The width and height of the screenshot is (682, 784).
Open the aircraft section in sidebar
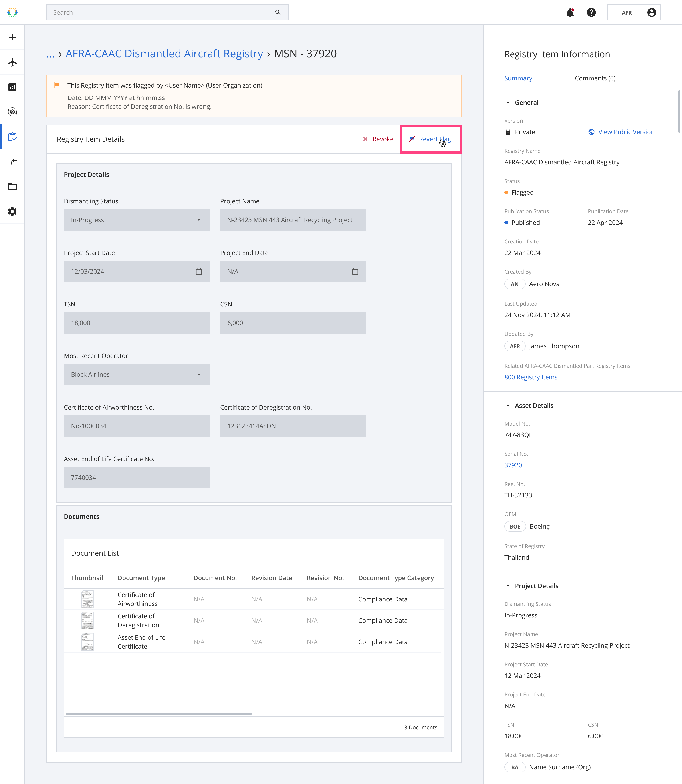pyautogui.click(x=13, y=62)
